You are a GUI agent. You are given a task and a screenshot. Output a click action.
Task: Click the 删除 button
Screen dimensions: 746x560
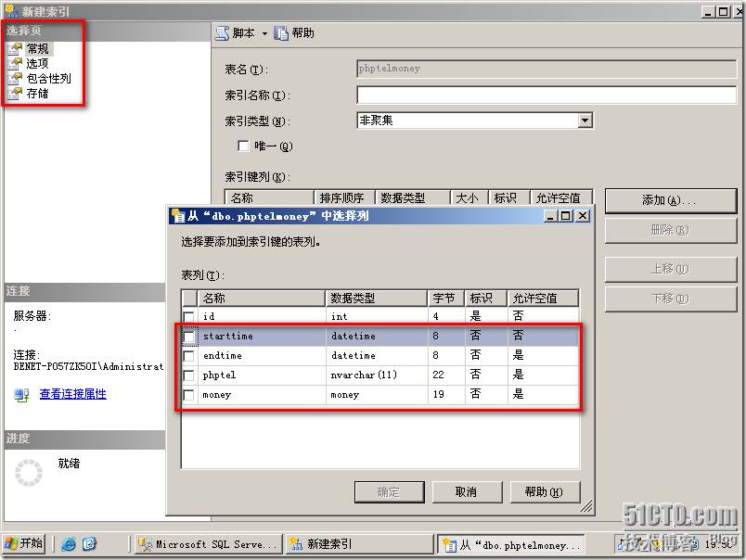click(x=670, y=231)
